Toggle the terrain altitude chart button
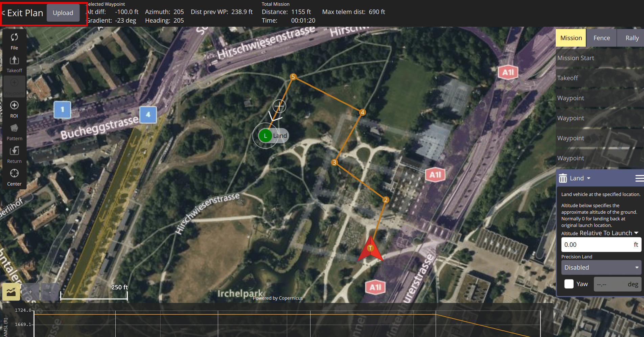 (11, 292)
